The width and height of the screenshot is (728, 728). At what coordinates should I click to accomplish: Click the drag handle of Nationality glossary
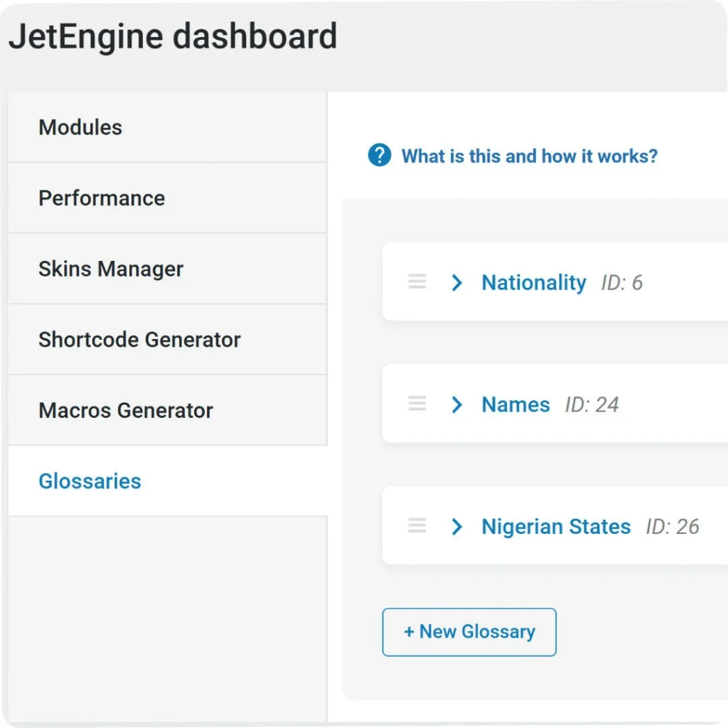417,282
